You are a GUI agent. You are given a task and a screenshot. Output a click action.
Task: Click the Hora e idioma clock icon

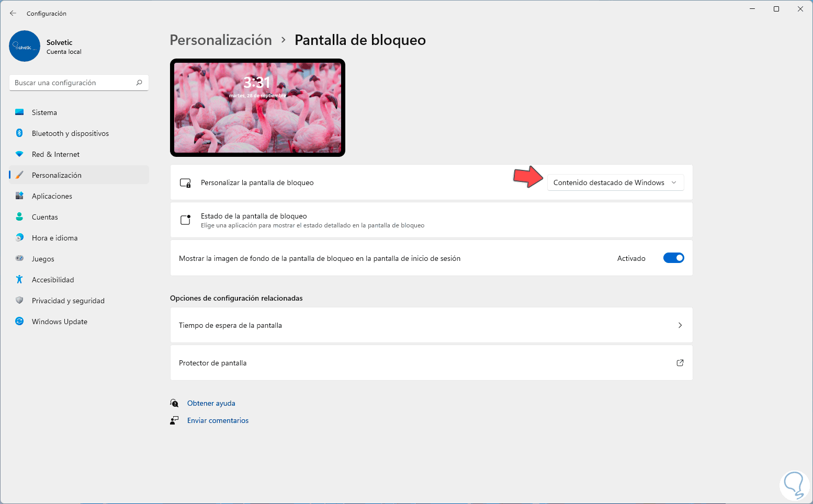[x=19, y=238]
